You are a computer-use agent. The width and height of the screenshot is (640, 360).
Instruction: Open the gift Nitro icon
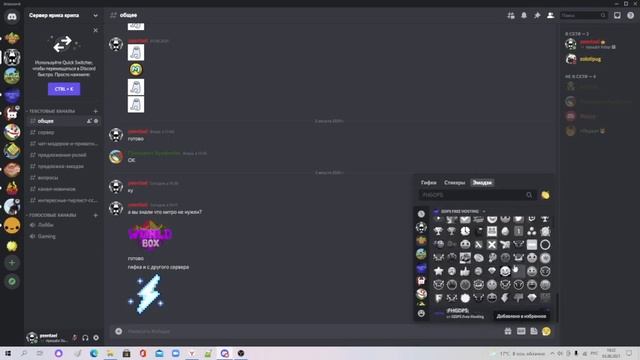508,331
